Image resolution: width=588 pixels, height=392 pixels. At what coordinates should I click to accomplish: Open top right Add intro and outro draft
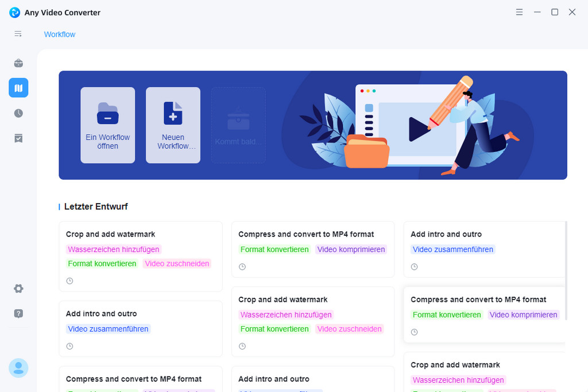[x=484, y=249]
